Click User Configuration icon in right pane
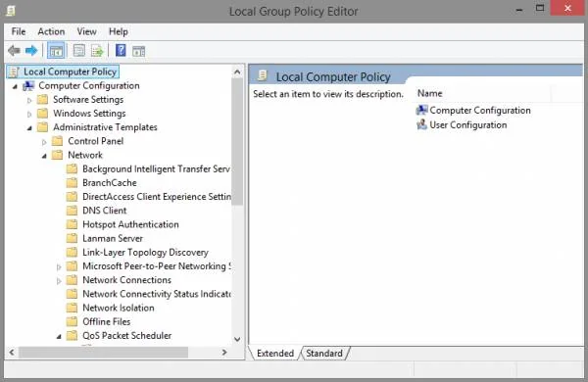588x382 pixels. 421,124
